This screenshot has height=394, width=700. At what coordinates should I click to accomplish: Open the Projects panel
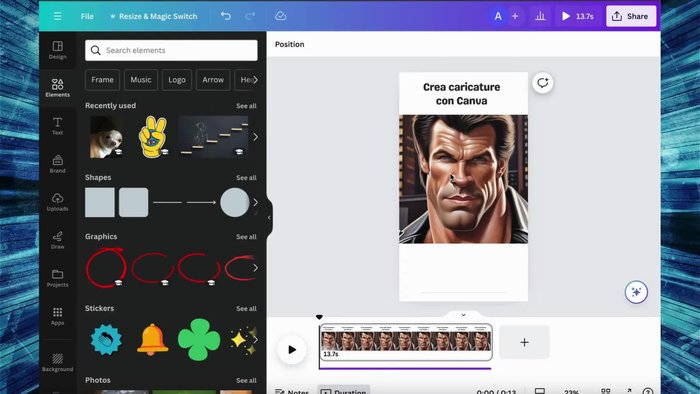[58, 278]
